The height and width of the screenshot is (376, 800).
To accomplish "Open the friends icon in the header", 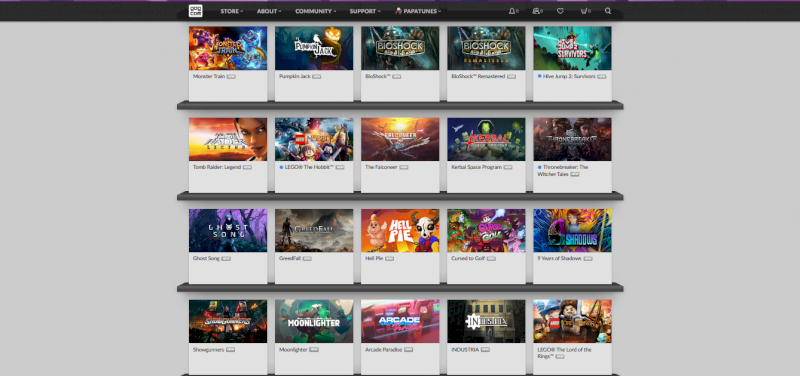I will [536, 11].
